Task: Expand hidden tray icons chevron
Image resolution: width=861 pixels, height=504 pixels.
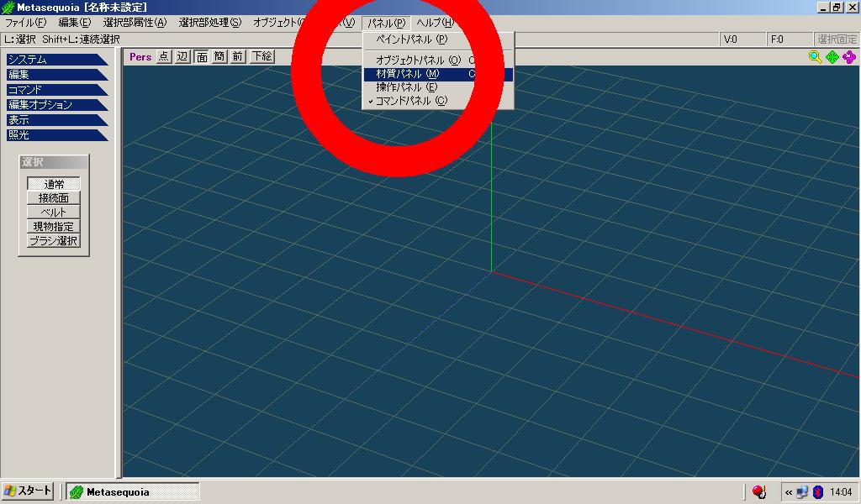Action: coord(789,492)
